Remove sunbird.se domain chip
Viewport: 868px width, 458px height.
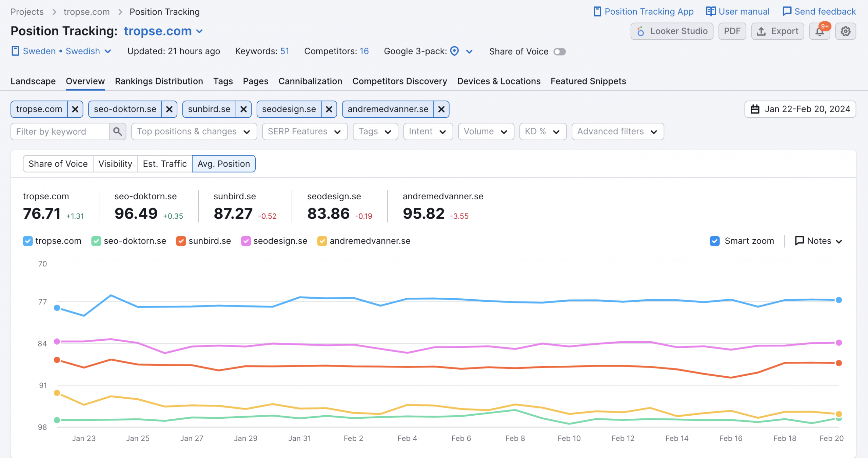(243, 109)
